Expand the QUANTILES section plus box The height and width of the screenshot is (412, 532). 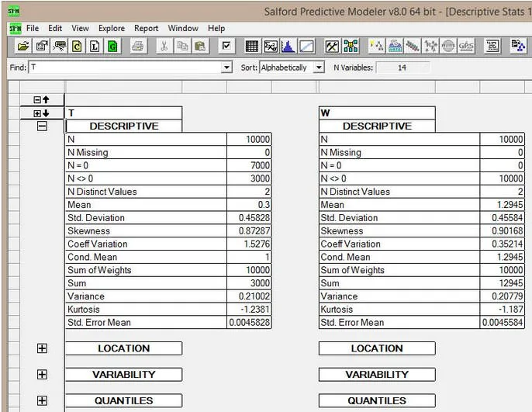point(42,401)
